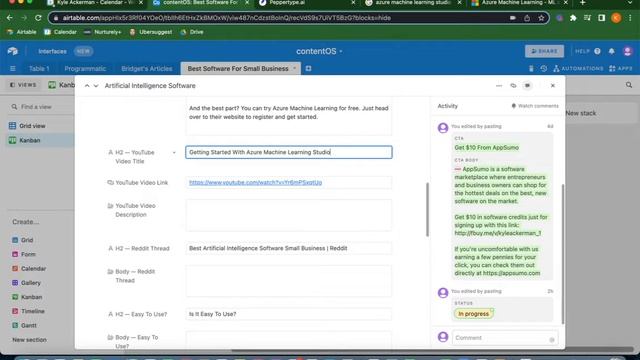Screen dimensions: 640x360
Task: Open the tables list hamburger icon
Action: click(x=13, y=69)
